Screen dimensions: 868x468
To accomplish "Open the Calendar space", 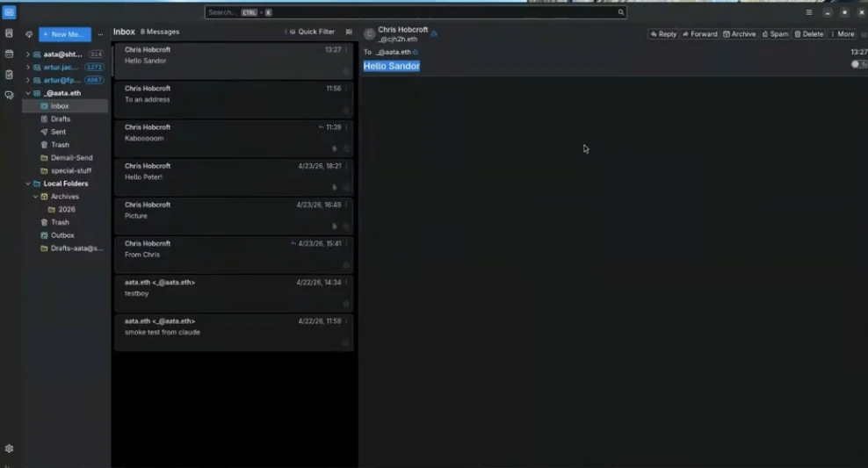I will pyautogui.click(x=9, y=54).
